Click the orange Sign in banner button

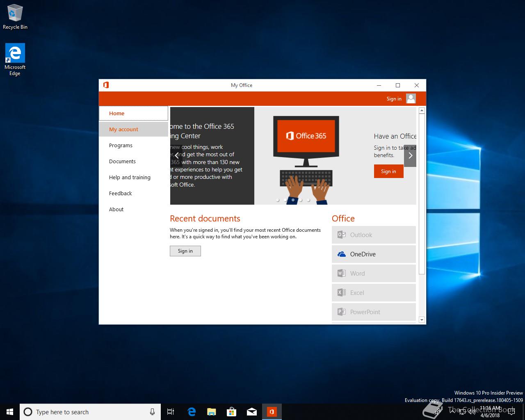(x=388, y=171)
